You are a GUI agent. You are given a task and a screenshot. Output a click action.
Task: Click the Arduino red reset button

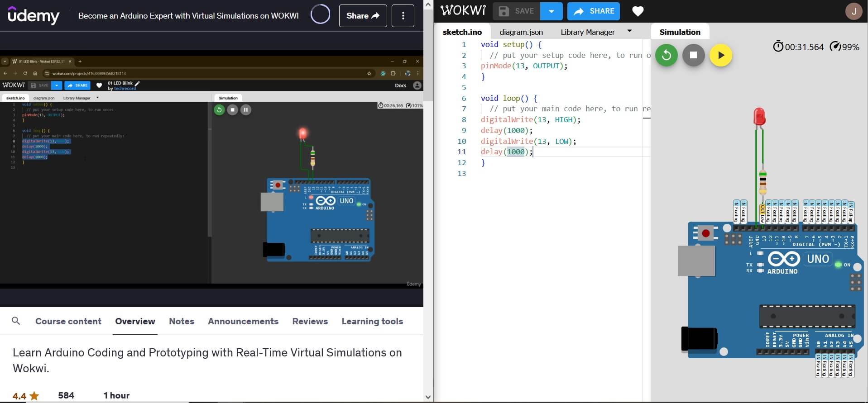(705, 233)
